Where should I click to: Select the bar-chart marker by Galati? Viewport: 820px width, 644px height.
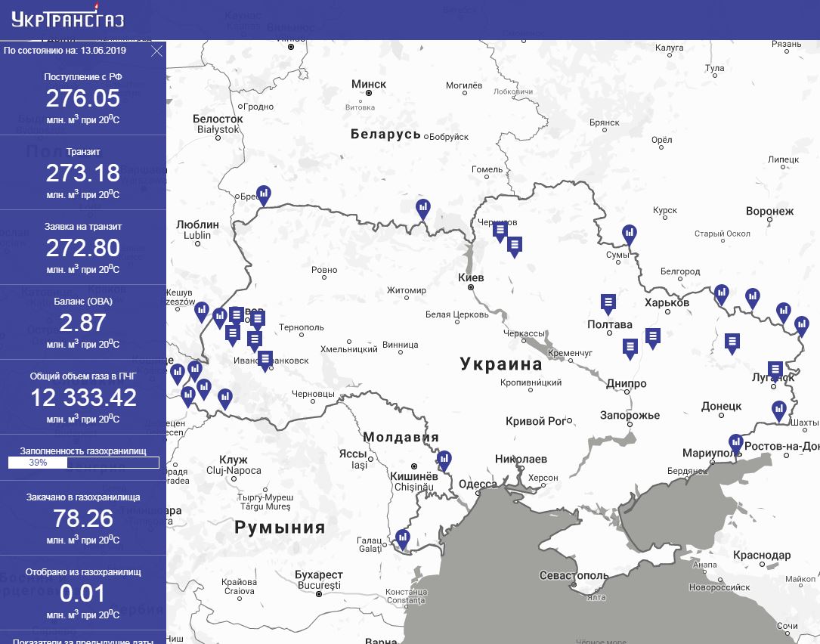pyautogui.click(x=402, y=539)
